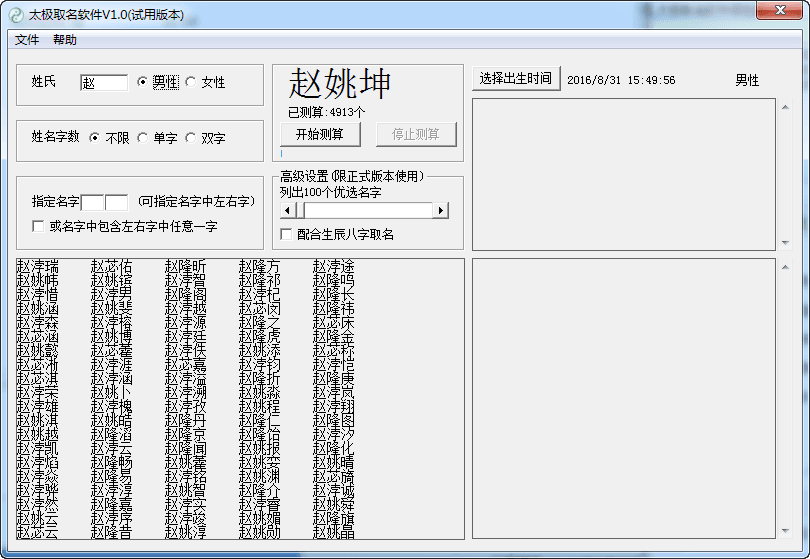Select name 赵淳诚 in the list
The width and height of the screenshot is (810, 559).
click(334, 490)
